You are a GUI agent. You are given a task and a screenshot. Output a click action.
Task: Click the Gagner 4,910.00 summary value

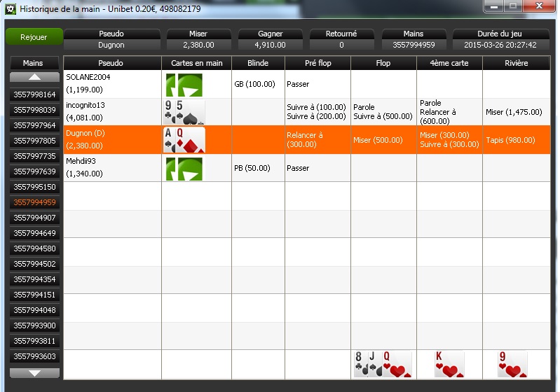pyautogui.click(x=271, y=45)
